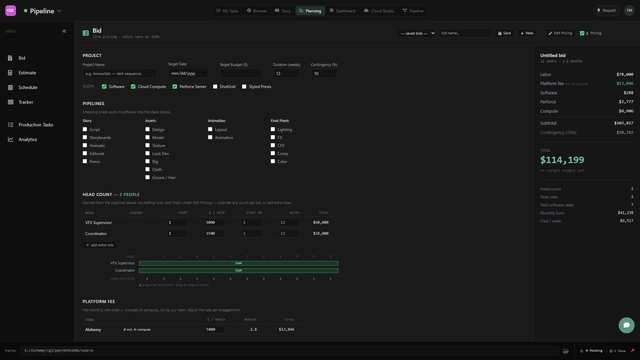Open Analytics from the sidebar
The image size is (640, 360).
coord(27,140)
